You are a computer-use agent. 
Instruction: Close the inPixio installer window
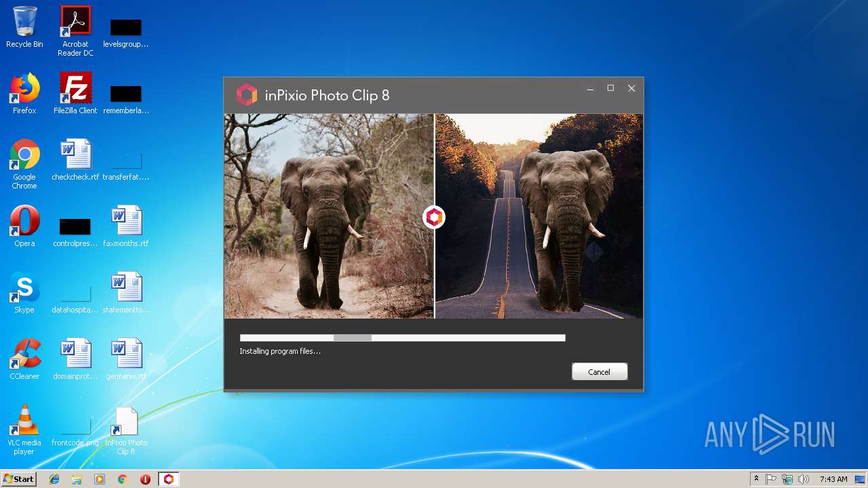631,88
